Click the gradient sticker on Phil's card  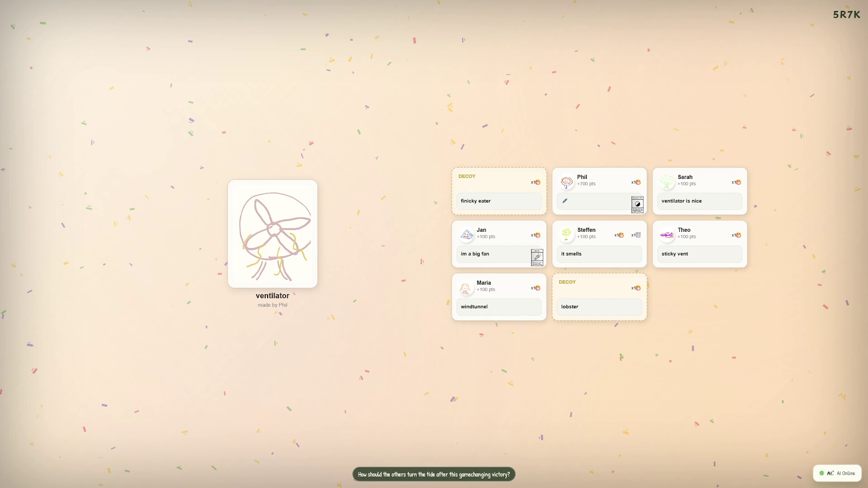(x=637, y=204)
